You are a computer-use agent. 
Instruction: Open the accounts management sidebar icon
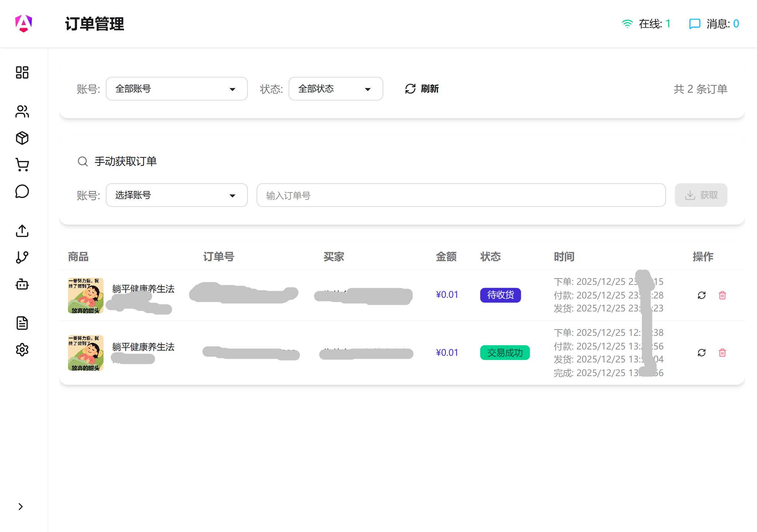[22, 112]
